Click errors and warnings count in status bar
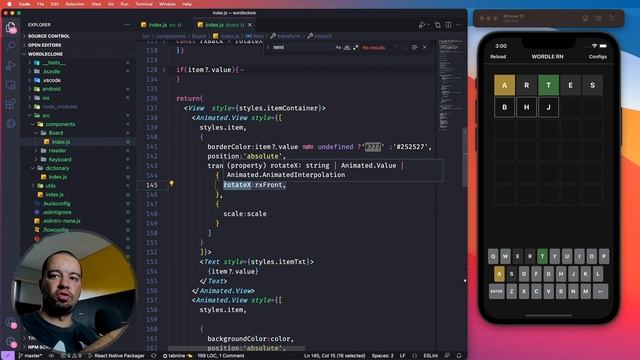640x360 pixels. click(72, 356)
